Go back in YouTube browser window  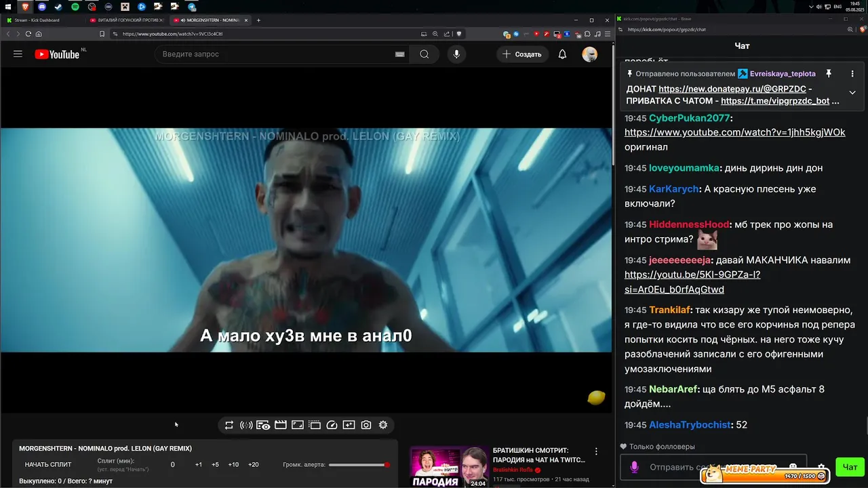[8, 34]
